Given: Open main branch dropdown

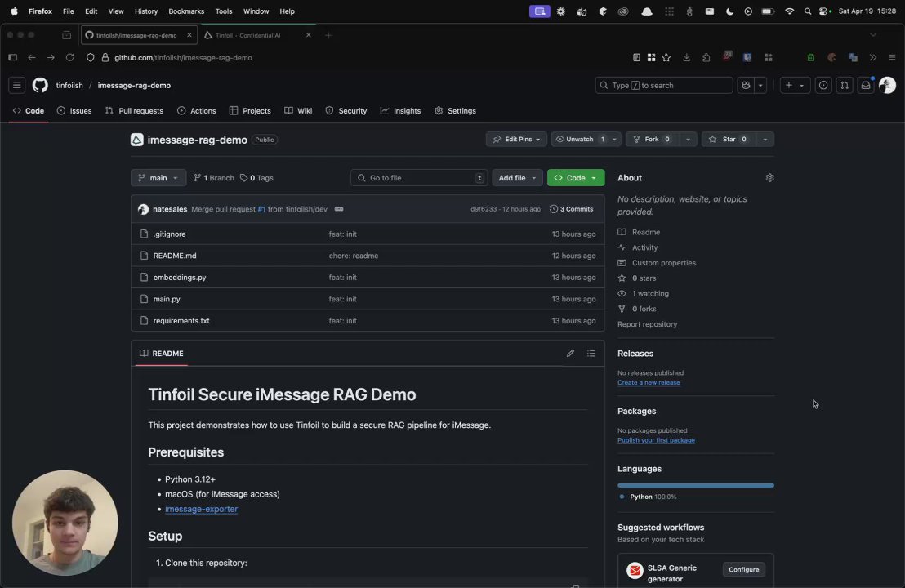Looking at the screenshot, I should (158, 178).
